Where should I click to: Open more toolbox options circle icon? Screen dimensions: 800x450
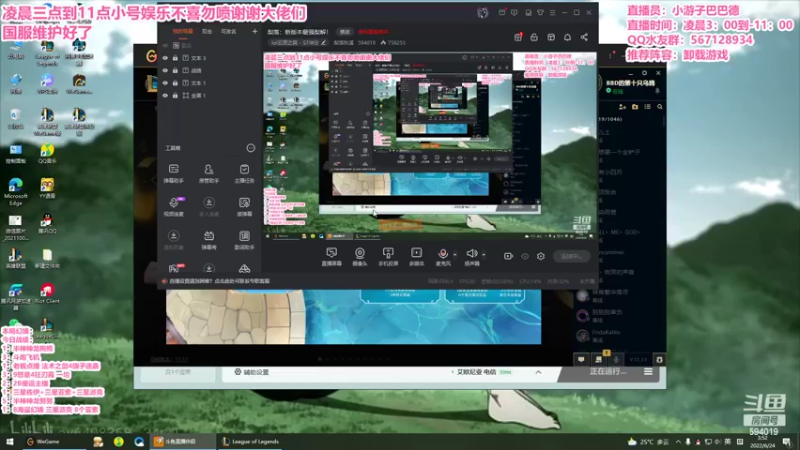tap(251, 148)
